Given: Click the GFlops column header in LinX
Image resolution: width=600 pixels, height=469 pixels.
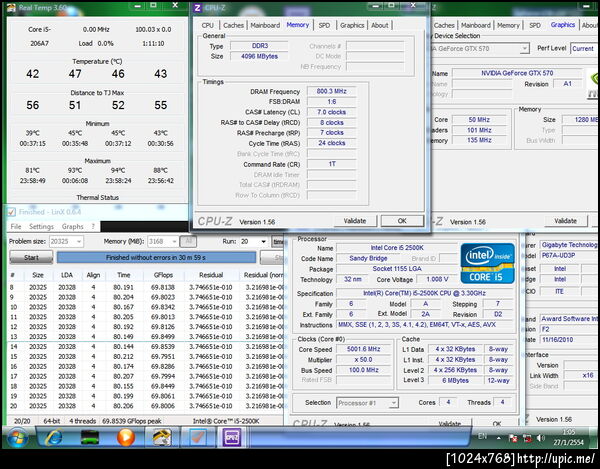Looking at the screenshot, I should point(163,275).
